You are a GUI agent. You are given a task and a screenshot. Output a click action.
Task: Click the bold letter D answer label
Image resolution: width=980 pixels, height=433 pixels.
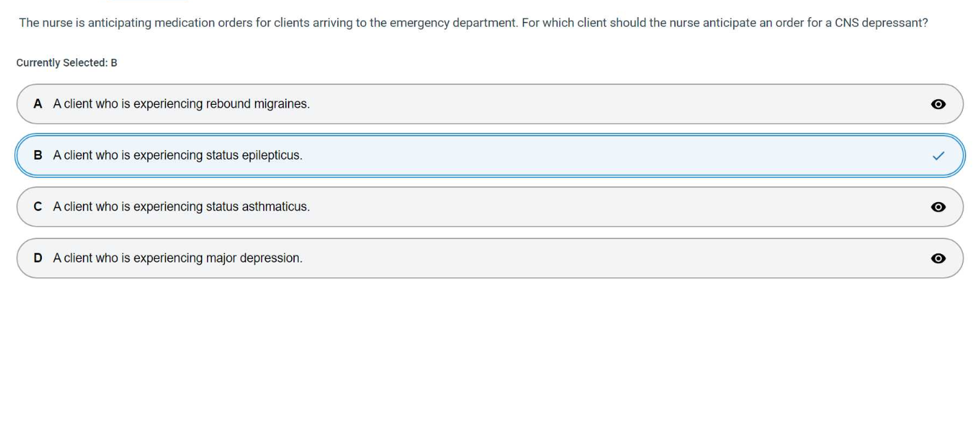38,258
